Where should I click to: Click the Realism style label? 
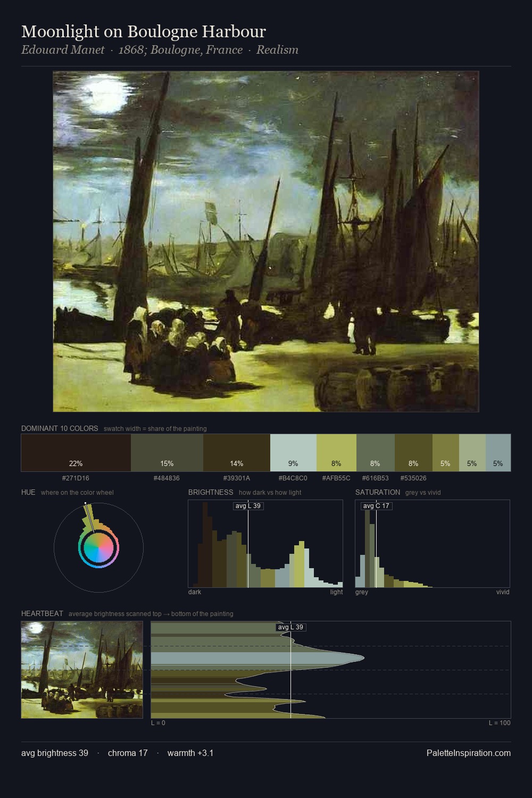pyautogui.click(x=277, y=50)
